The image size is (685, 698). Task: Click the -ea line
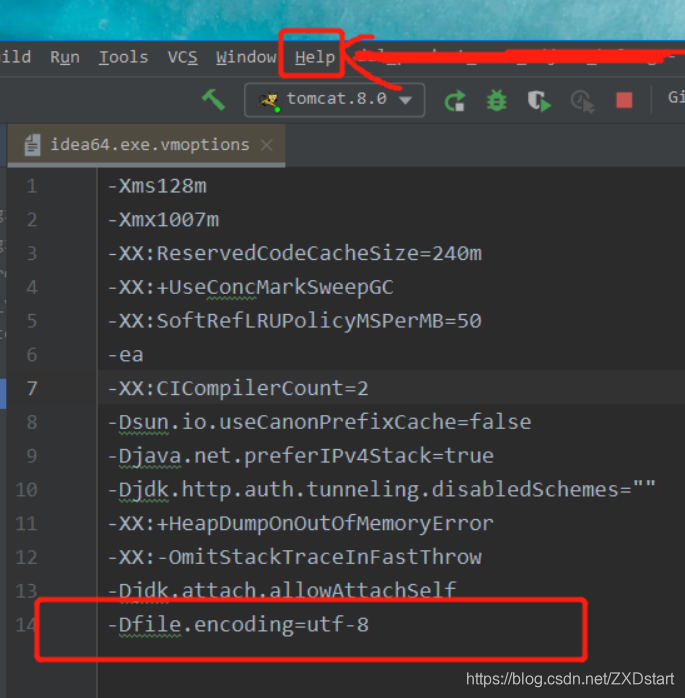[126, 355]
